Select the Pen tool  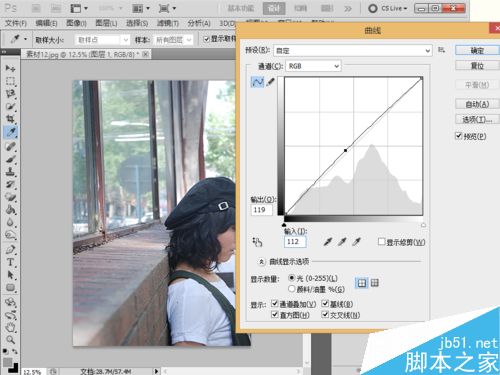(11, 249)
